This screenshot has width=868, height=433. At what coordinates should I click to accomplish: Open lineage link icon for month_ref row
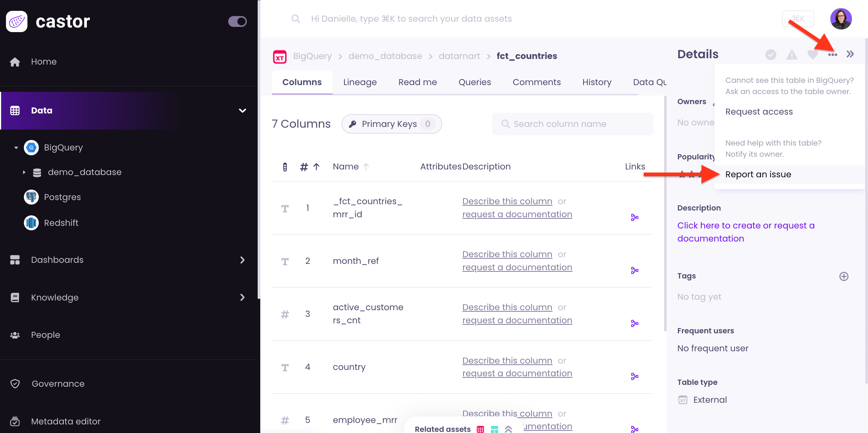635,270
